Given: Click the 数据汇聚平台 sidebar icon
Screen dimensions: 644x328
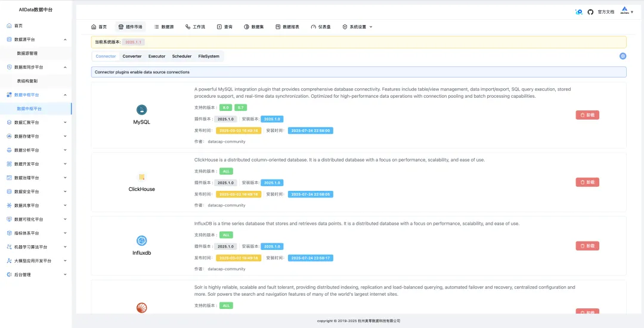Looking at the screenshot, I should coord(9,122).
